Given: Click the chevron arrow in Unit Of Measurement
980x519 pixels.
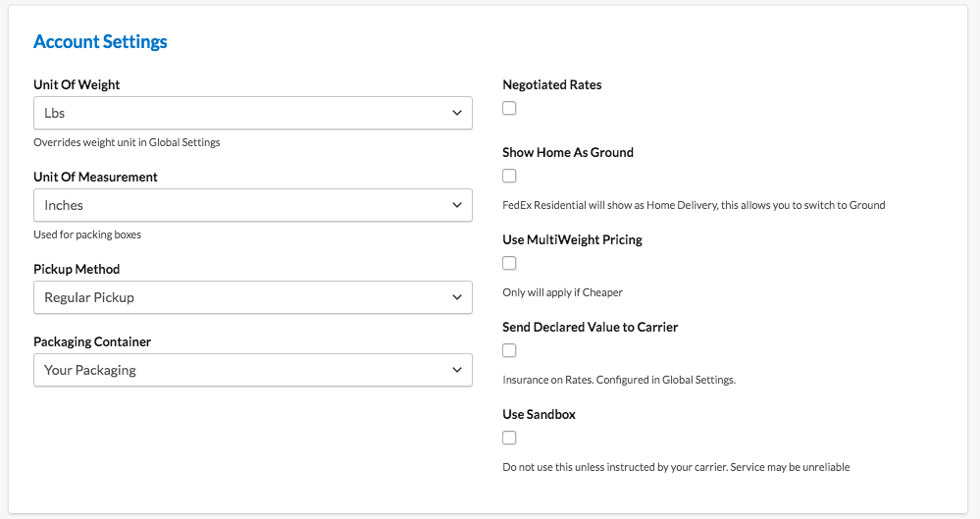Looking at the screenshot, I should tap(457, 205).
